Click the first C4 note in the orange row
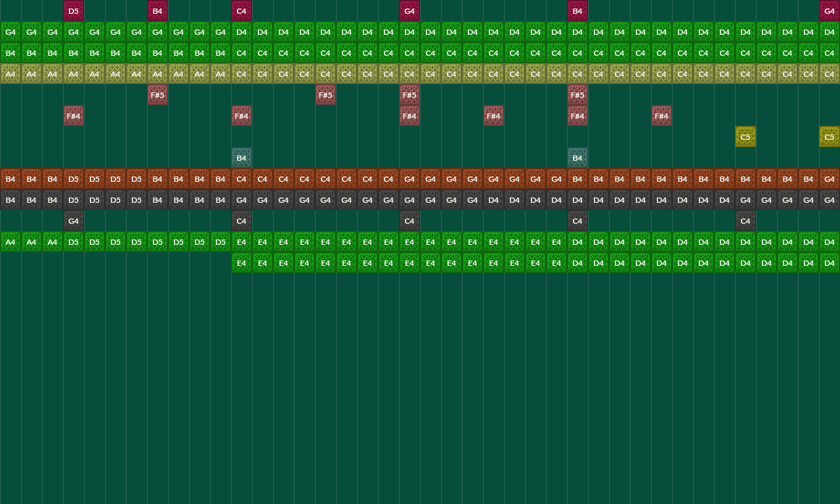The height and width of the screenshot is (504, 840). pos(241,178)
